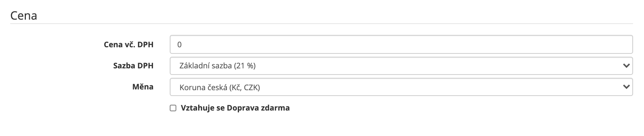Click the 'Cena vč. DPH' field label

[x=129, y=45]
